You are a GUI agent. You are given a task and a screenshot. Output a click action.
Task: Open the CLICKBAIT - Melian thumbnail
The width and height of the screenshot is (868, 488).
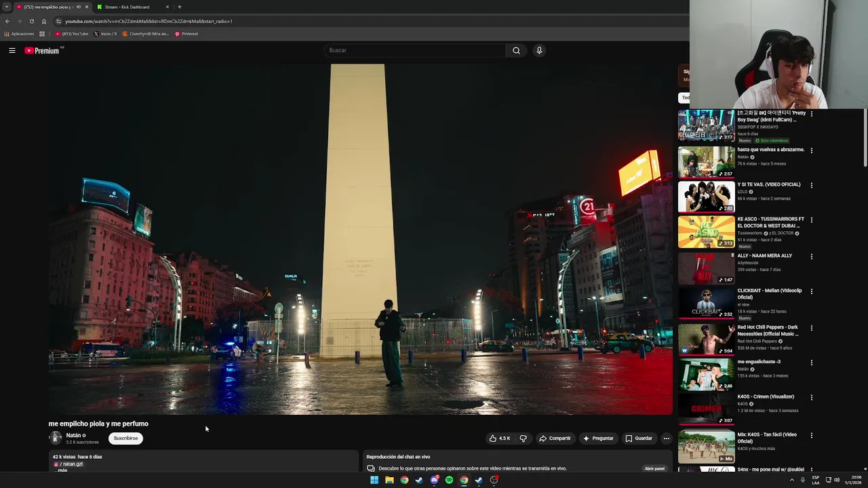pos(706,303)
